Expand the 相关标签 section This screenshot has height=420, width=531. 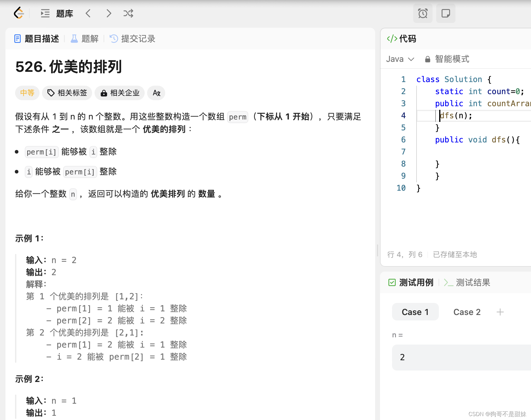point(67,93)
